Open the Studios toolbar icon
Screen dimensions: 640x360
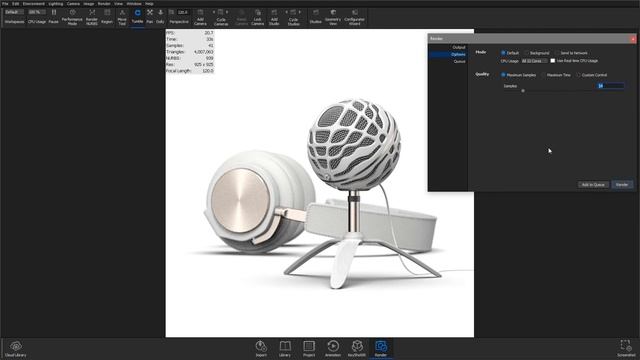(316, 13)
